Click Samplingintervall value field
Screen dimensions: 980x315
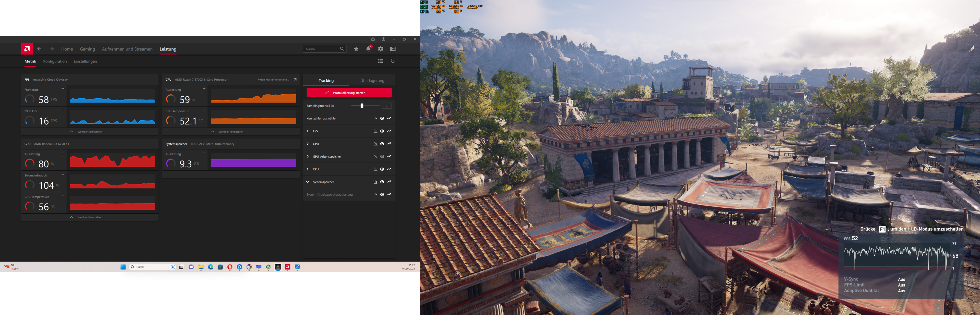pyautogui.click(x=387, y=106)
